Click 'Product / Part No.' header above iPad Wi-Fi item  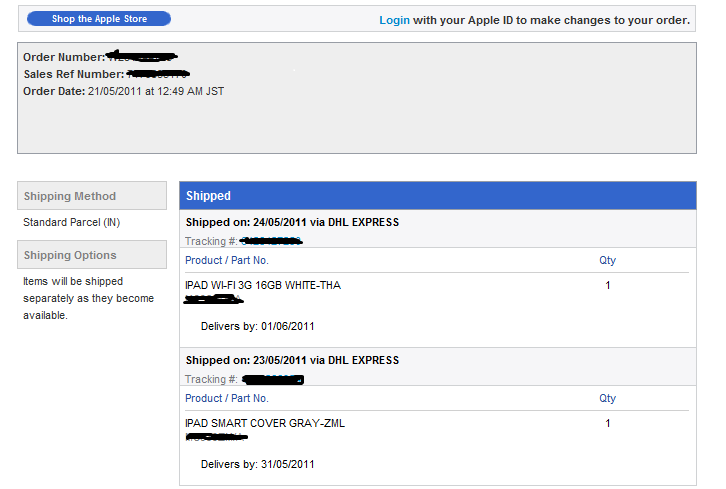[x=227, y=260]
